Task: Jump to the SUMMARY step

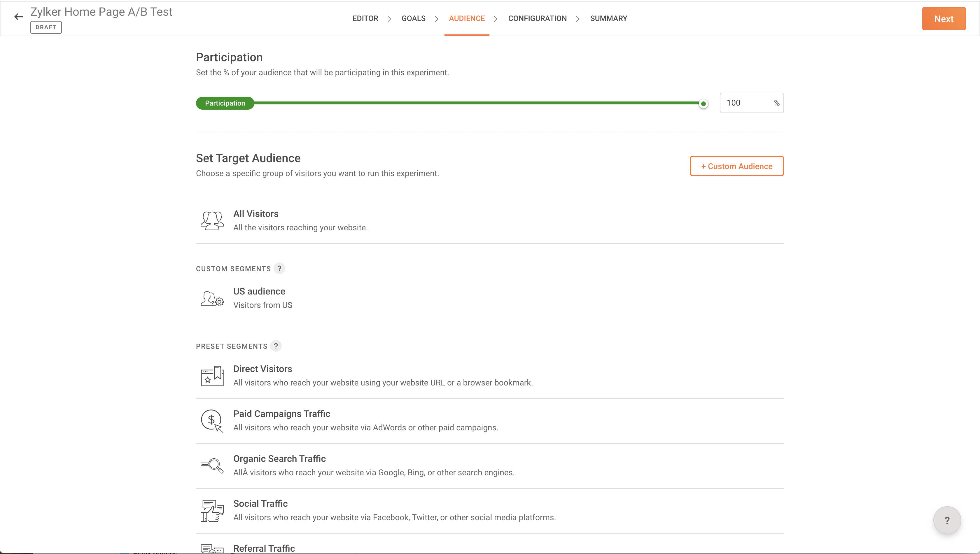Action: (608, 18)
